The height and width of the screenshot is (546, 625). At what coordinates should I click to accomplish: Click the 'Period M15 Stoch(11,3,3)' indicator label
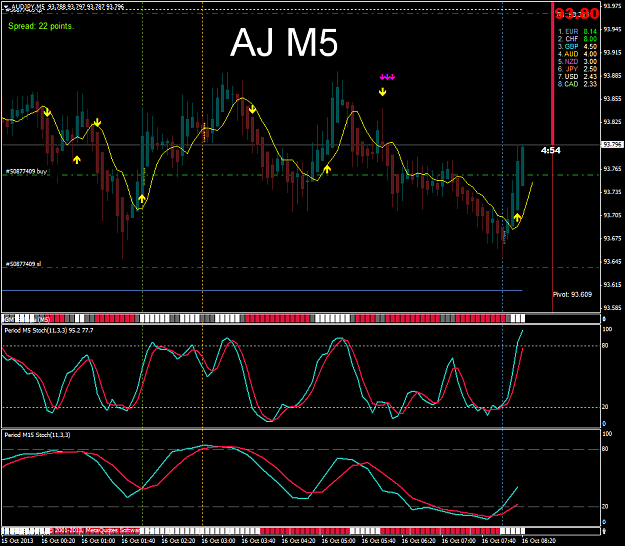37,435
